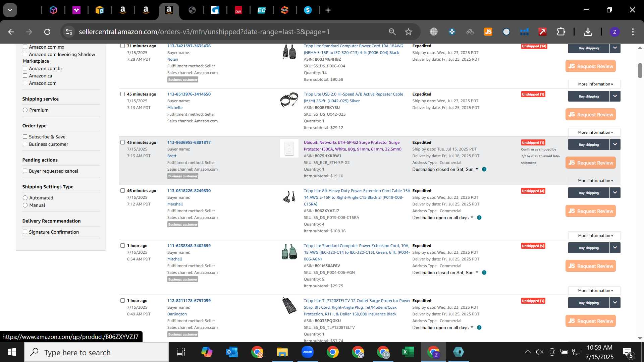
Task: Reload the Seller Central page
Action: pos(47,32)
